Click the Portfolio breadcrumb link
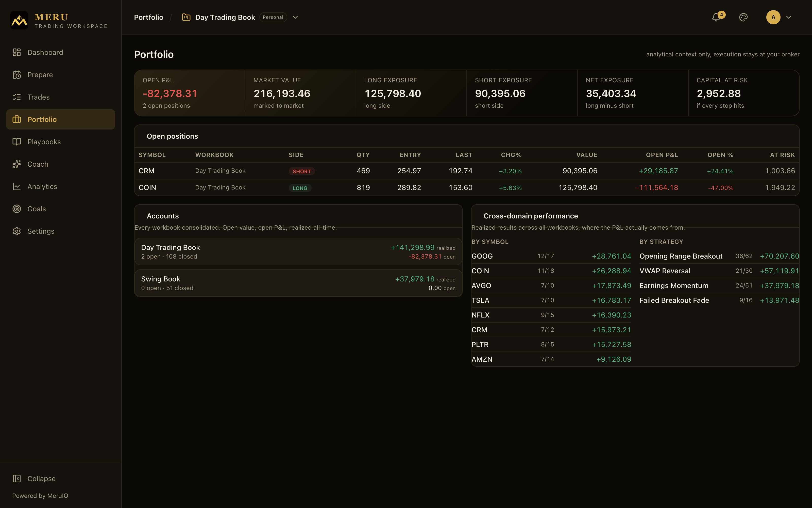This screenshot has width=812, height=508. coord(149,17)
